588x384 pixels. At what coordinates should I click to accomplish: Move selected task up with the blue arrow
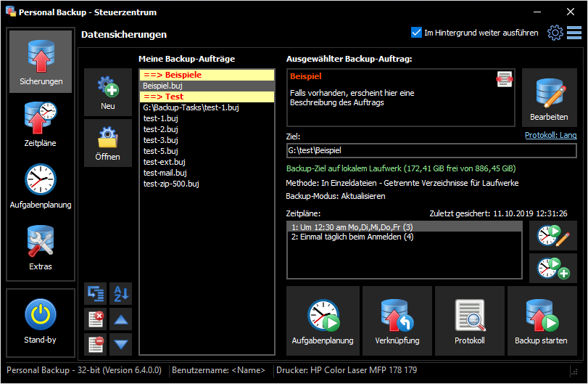[x=121, y=319]
